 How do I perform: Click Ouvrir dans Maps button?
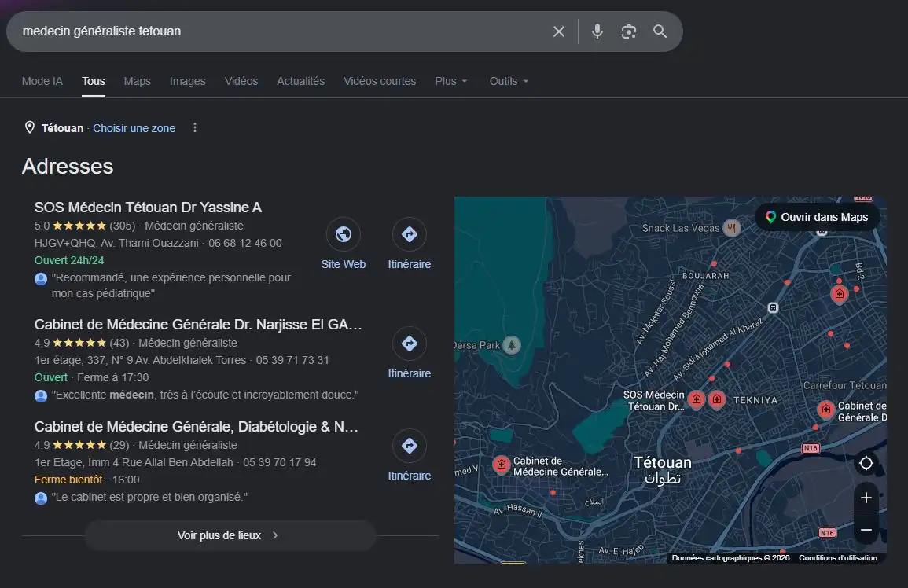point(818,217)
